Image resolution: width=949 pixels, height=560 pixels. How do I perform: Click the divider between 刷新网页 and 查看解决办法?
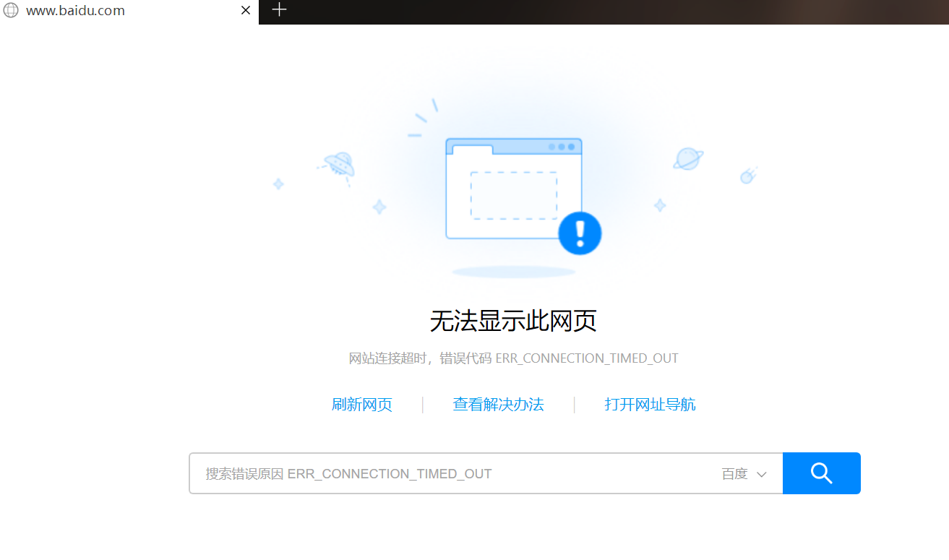pyautogui.click(x=423, y=405)
